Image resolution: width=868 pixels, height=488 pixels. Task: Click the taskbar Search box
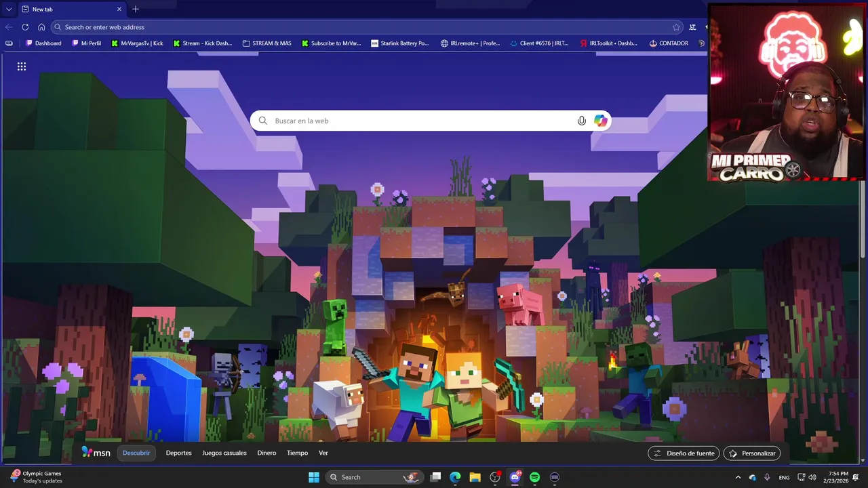[374, 477]
